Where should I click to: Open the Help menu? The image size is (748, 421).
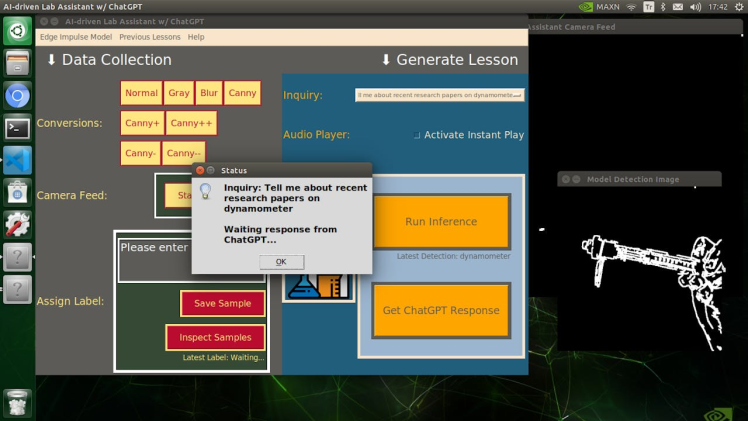(x=196, y=37)
